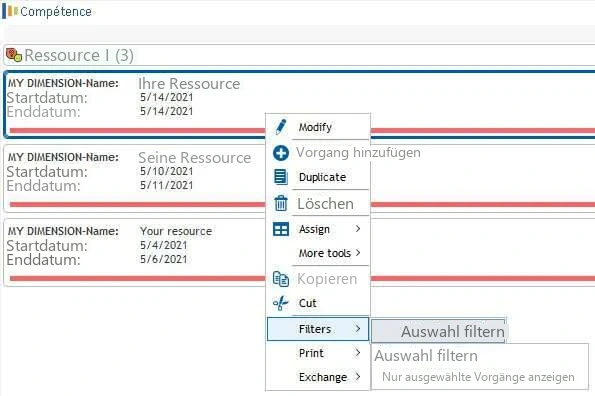Open the Assign submenu
Image resolution: width=595 pixels, height=396 pixels.
click(x=318, y=229)
